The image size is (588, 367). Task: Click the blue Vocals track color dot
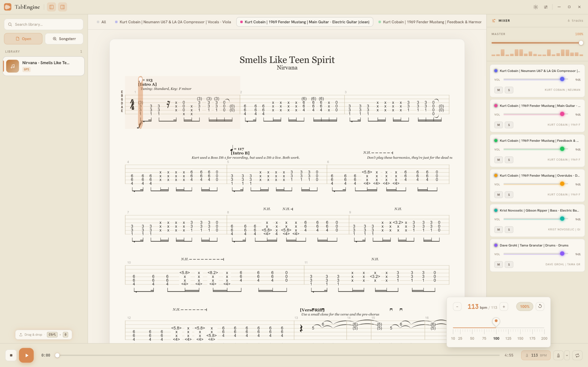(x=496, y=71)
